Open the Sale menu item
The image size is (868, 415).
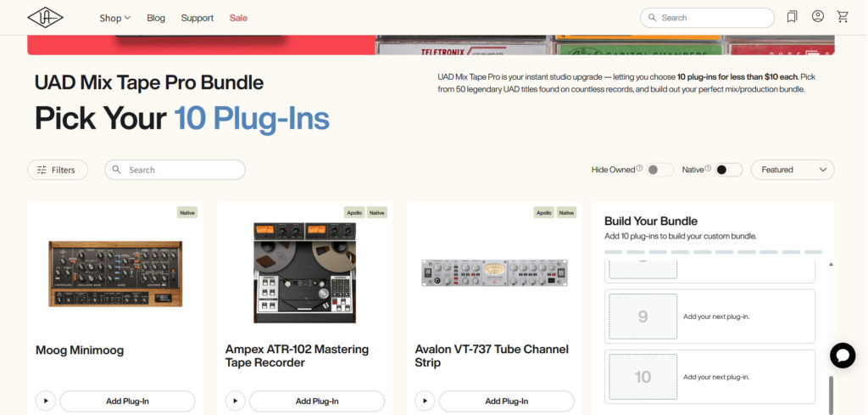tap(238, 18)
